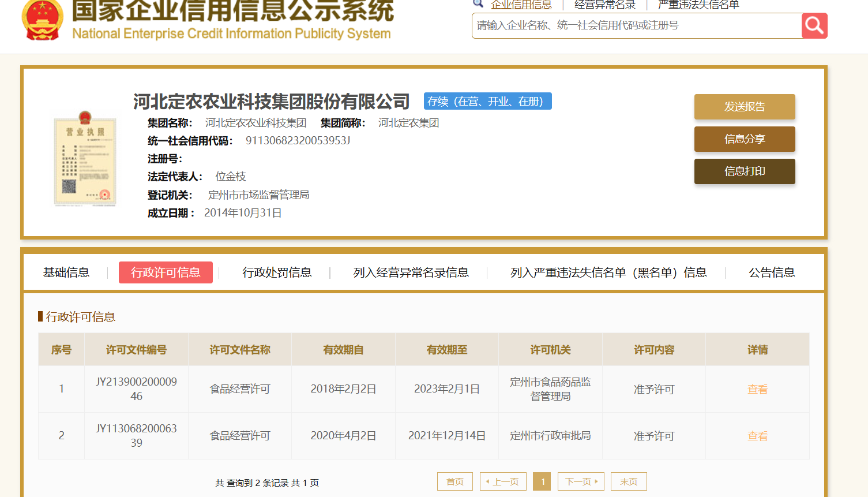Select the 严重违法失信名单 search category
This screenshot has height=497, width=868.
(x=698, y=5)
